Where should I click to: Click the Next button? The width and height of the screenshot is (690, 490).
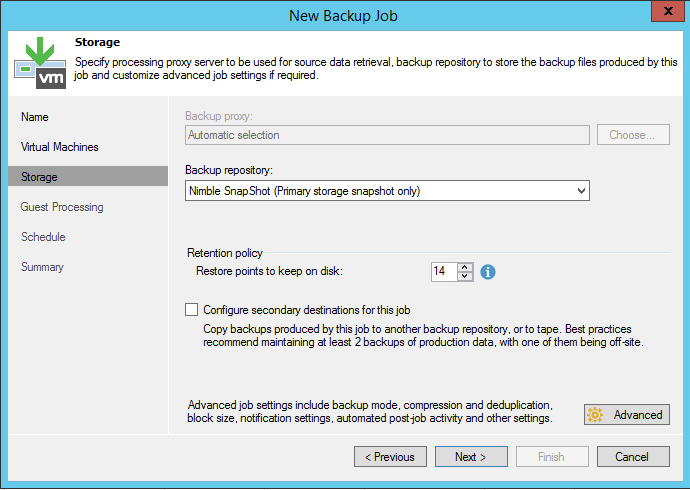coord(471,457)
